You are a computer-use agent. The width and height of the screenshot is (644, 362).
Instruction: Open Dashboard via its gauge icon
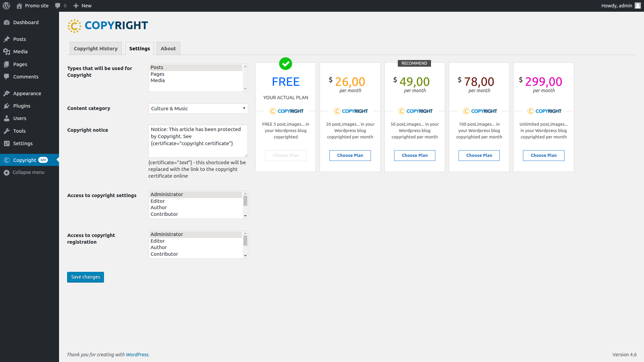point(7,22)
